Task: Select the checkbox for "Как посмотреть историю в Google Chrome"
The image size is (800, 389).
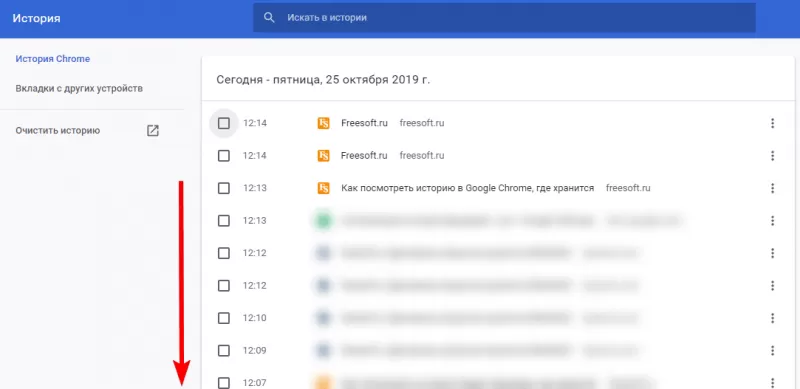Action: (x=223, y=188)
